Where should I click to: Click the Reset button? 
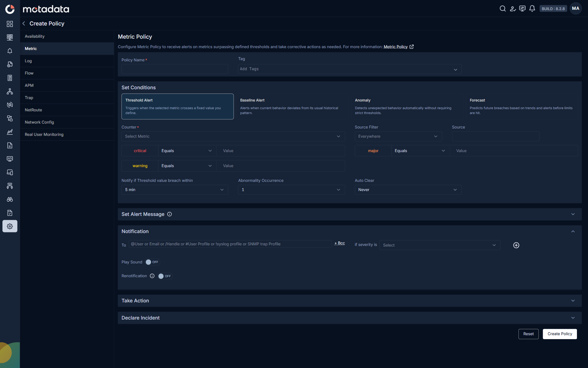pyautogui.click(x=528, y=334)
